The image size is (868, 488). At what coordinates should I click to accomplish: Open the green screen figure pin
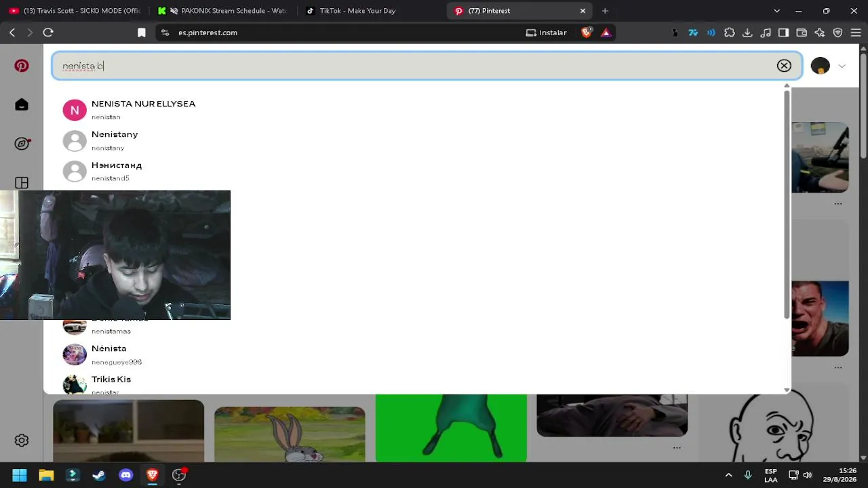point(451,428)
